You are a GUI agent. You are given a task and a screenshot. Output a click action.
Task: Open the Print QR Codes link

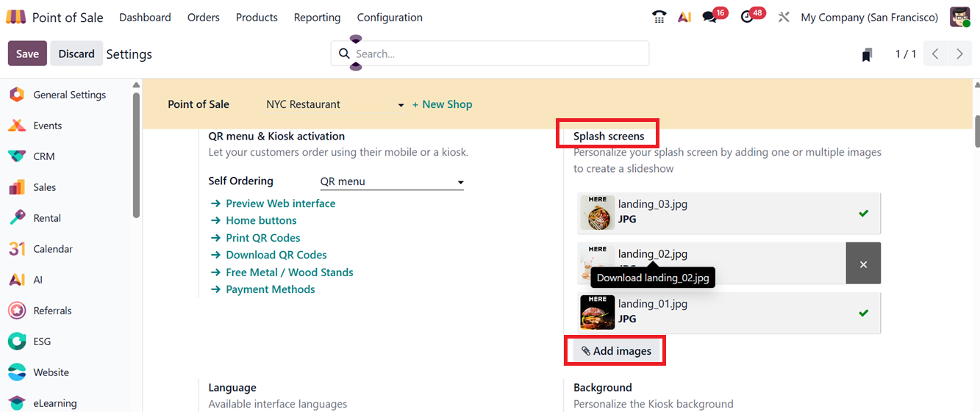coord(262,238)
